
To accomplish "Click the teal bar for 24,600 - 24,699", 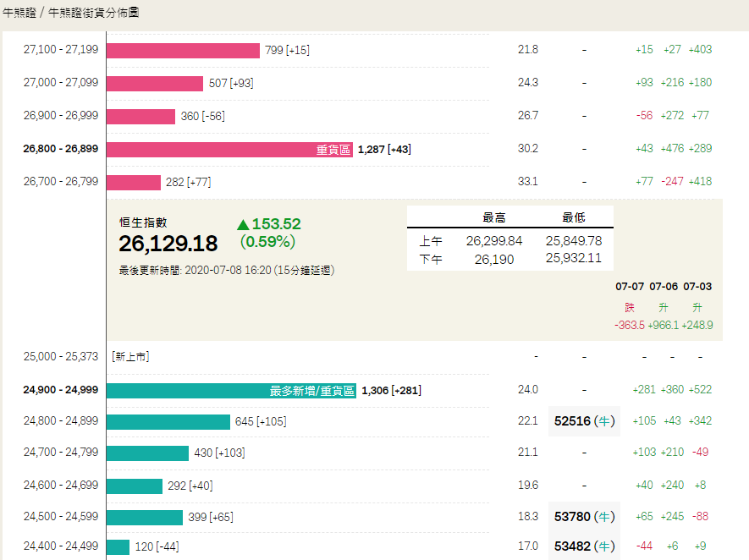I will tap(135, 486).
